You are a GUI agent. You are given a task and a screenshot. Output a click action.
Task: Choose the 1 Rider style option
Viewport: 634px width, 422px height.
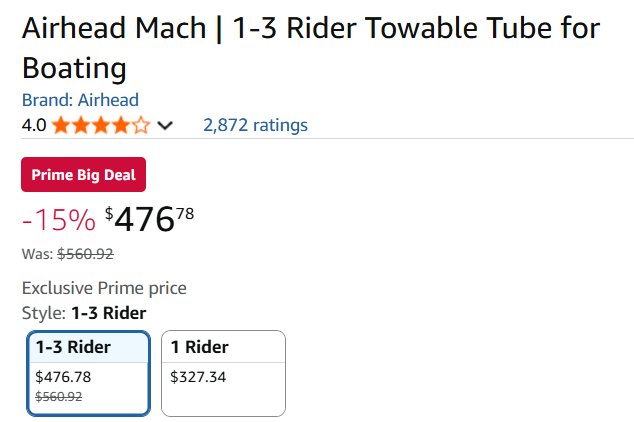tap(223, 372)
